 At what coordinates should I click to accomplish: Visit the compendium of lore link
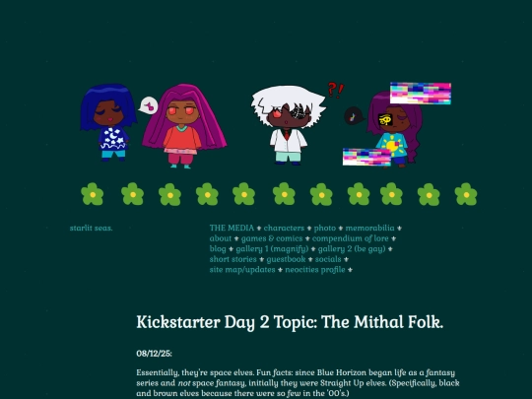350,238
